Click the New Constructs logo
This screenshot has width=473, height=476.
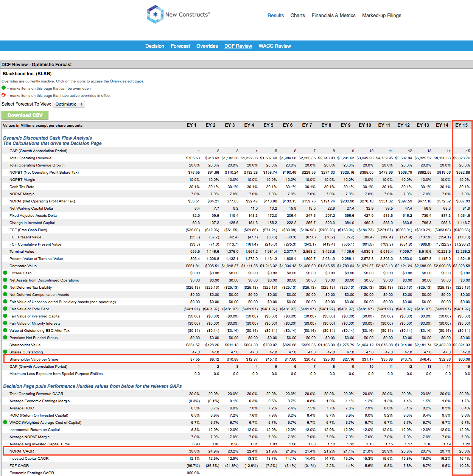click(178, 14)
